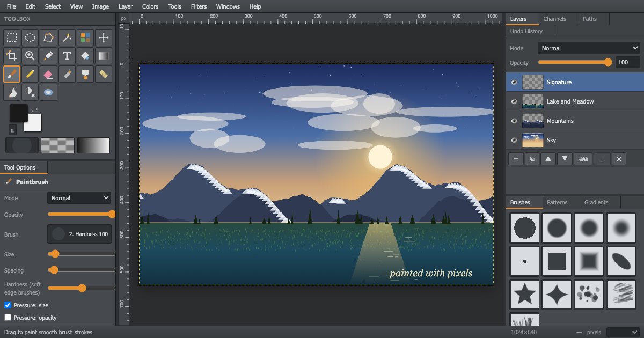Viewport: 644px width, 338px height.
Task: Raise the layer with up arrow
Action: point(548,159)
